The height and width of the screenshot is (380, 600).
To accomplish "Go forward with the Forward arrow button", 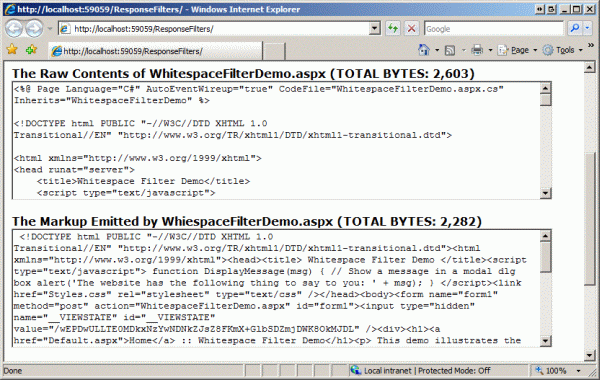I will coord(34,29).
